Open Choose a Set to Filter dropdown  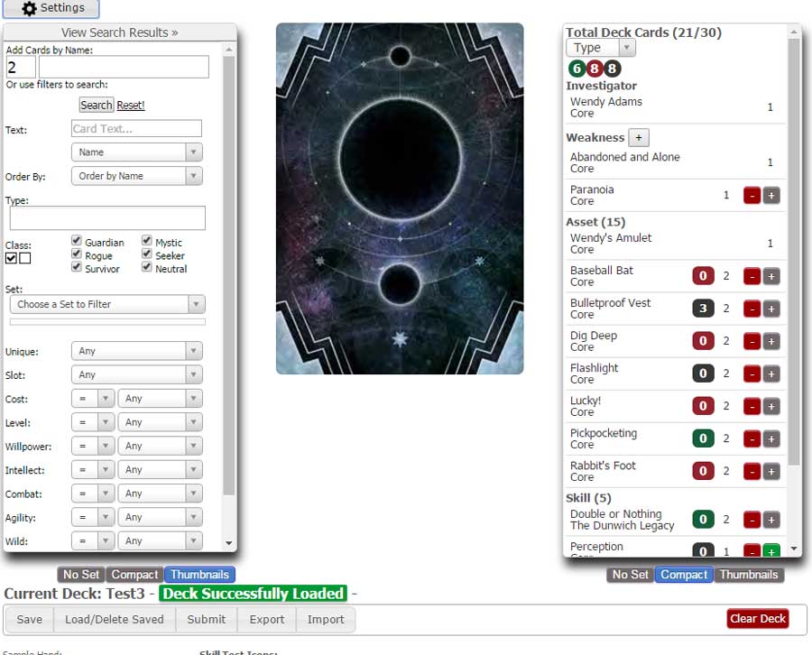pos(107,304)
